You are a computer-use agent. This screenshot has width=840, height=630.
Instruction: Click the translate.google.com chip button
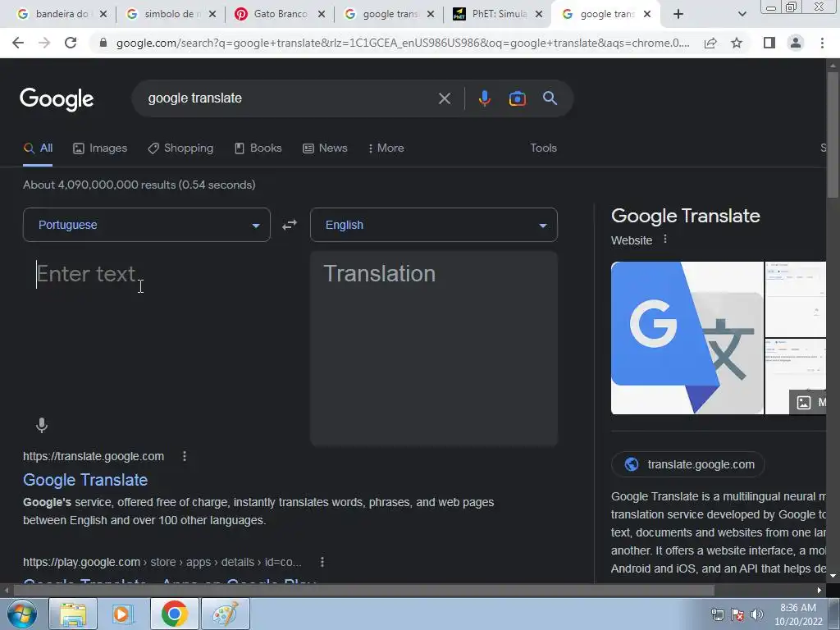[688, 464]
